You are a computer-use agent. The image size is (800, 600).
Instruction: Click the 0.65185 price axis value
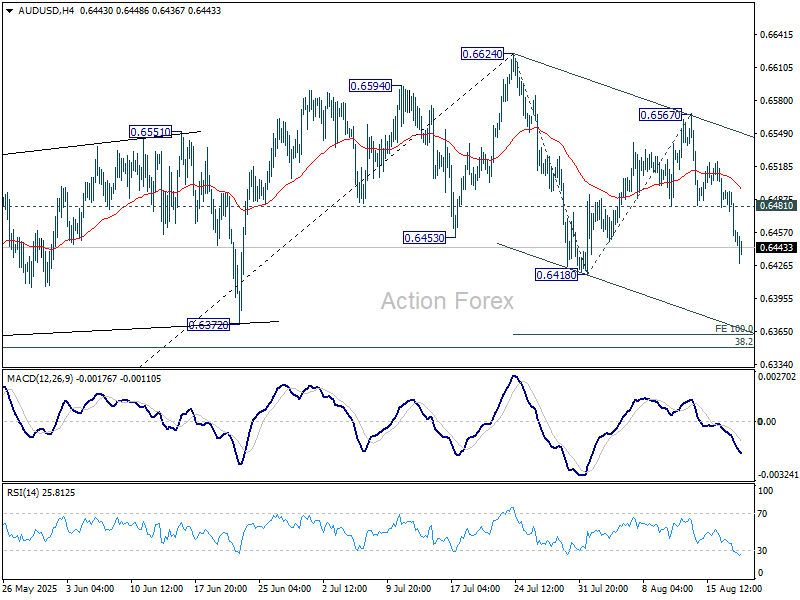[777, 166]
